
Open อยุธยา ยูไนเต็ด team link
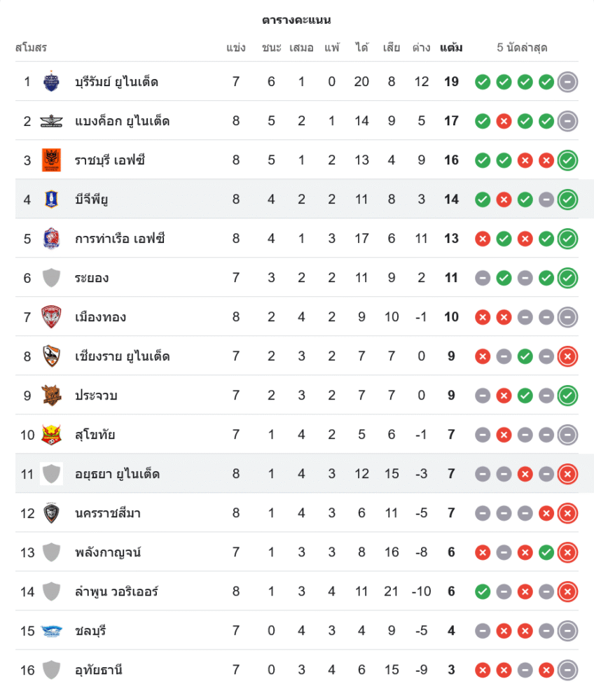tap(117, 474)
